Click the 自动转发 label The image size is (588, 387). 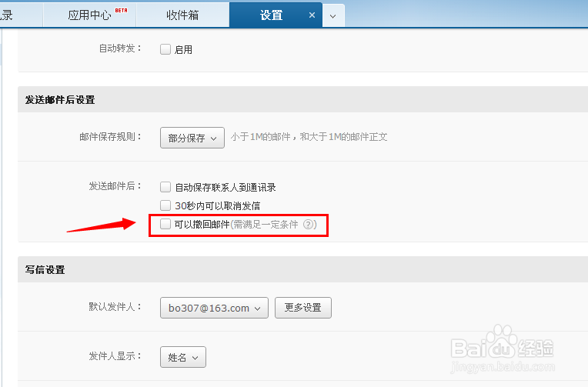coord(119,48)
